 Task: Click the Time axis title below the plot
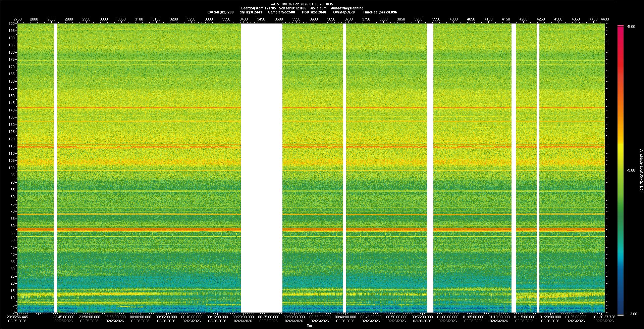coord(310,326)
